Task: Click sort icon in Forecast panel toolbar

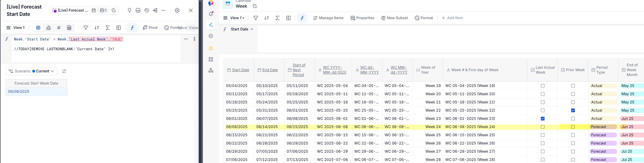Action: pyautogui.click(x=97, y=28)
